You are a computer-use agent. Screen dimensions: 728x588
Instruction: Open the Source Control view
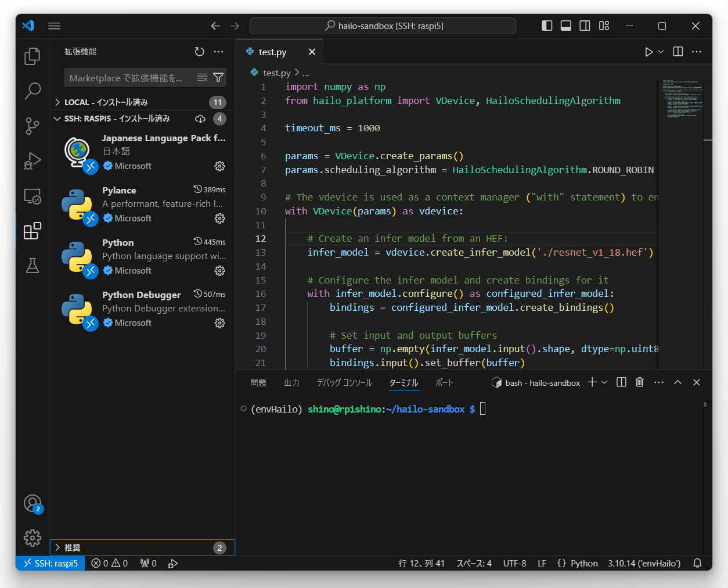tap(33, 126)
